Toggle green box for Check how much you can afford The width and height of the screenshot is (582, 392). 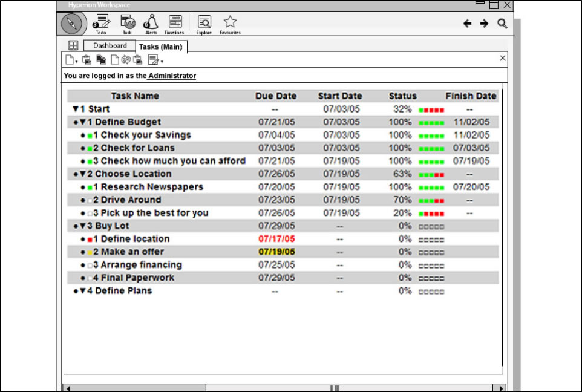pos(90,162)
